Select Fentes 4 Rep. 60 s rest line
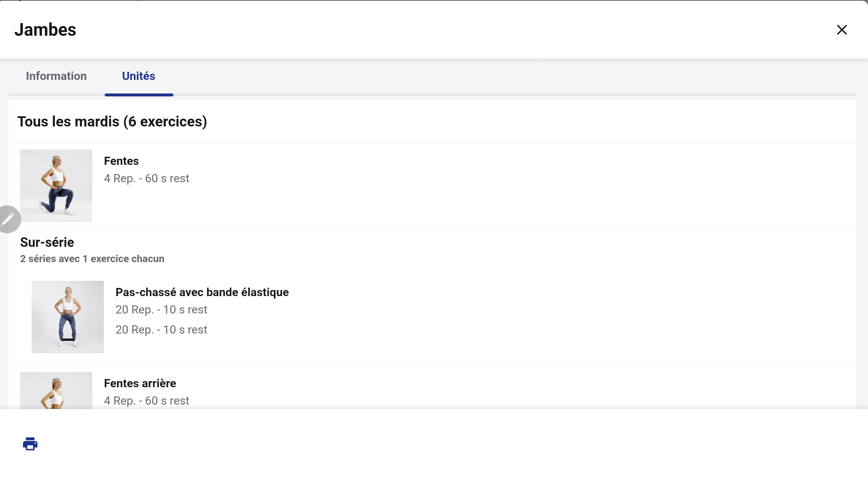868x477 pixels. coord(147,178)
